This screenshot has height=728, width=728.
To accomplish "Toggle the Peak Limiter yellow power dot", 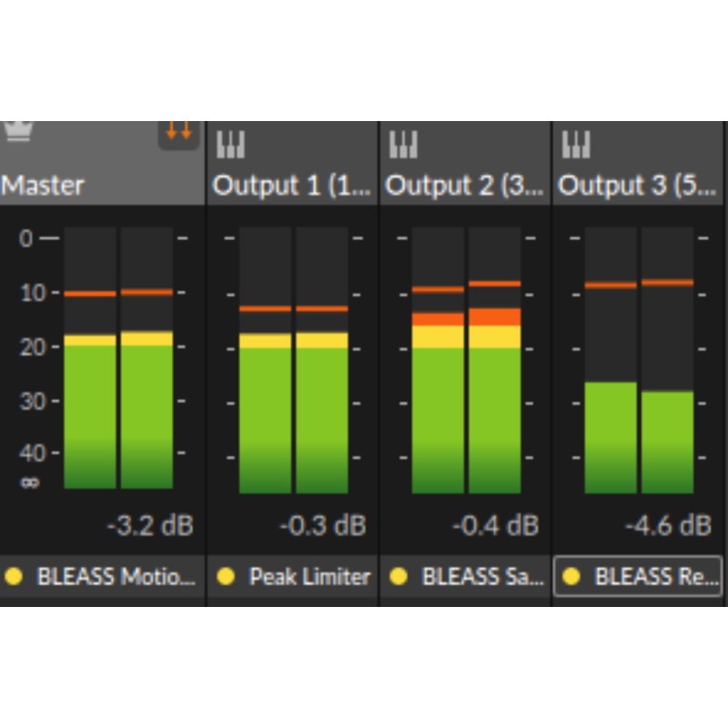I will [226, 576].
